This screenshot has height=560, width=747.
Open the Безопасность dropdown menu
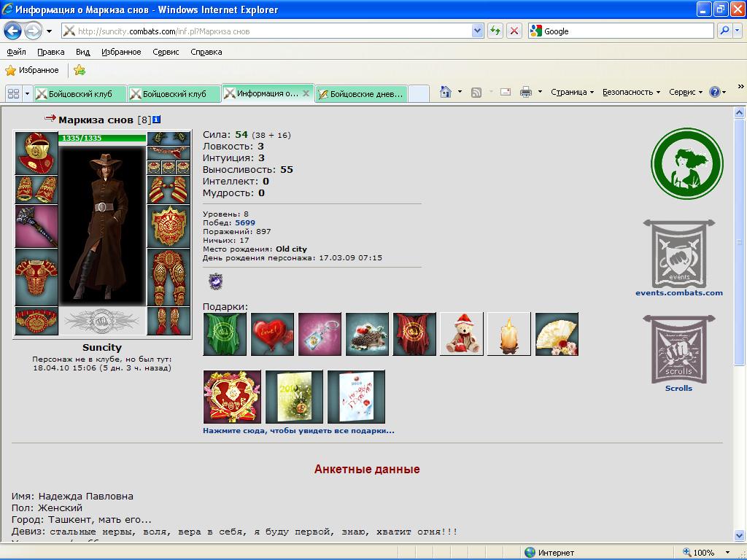(631, 92)
